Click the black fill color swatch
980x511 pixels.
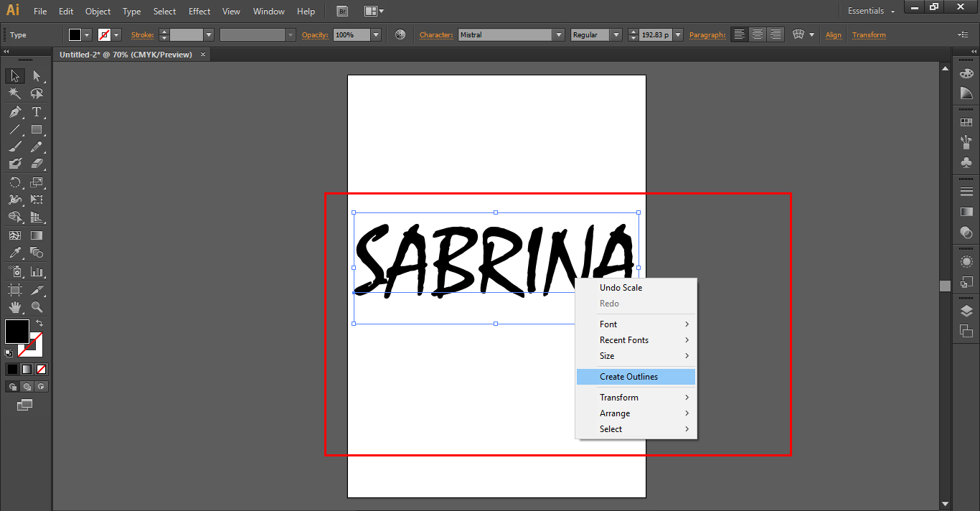(x=17, y=330)
